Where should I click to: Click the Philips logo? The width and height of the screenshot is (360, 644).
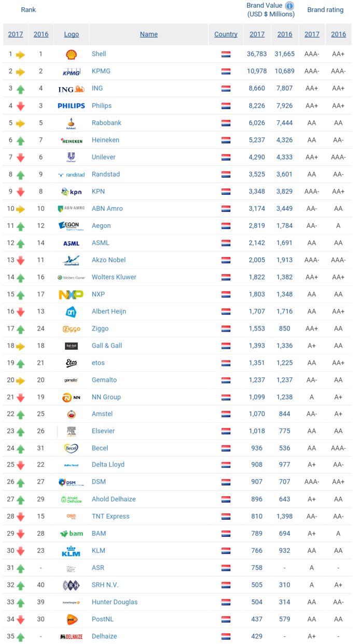(x=71, y=106)
